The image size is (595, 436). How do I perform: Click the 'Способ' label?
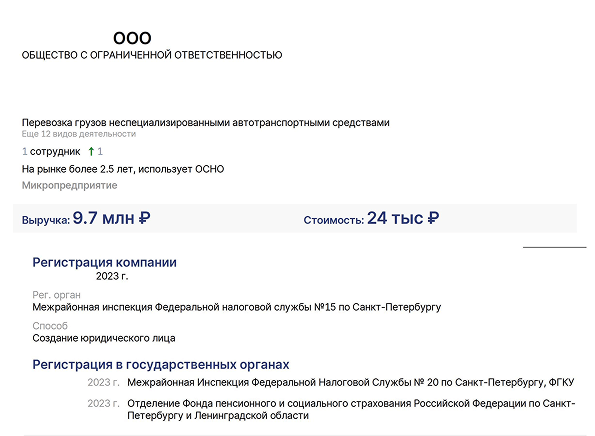[50, 326]
